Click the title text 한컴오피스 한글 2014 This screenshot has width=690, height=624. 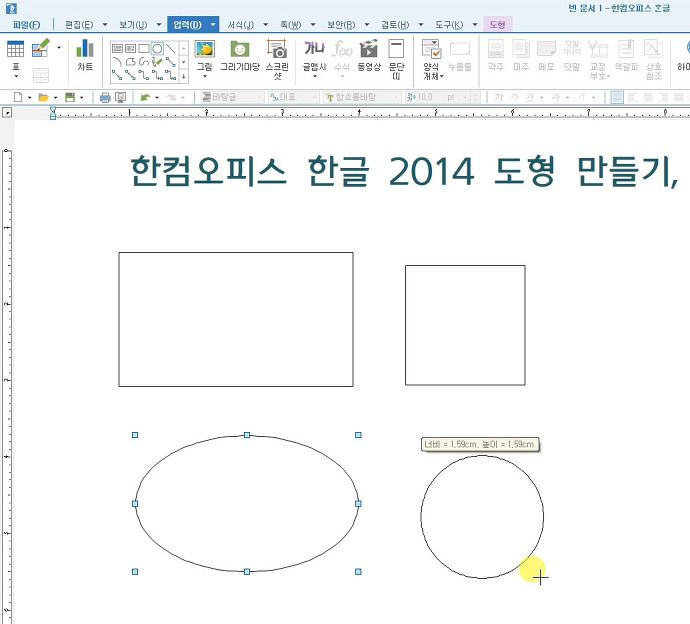pyautogui.click(x=302, y=171)
